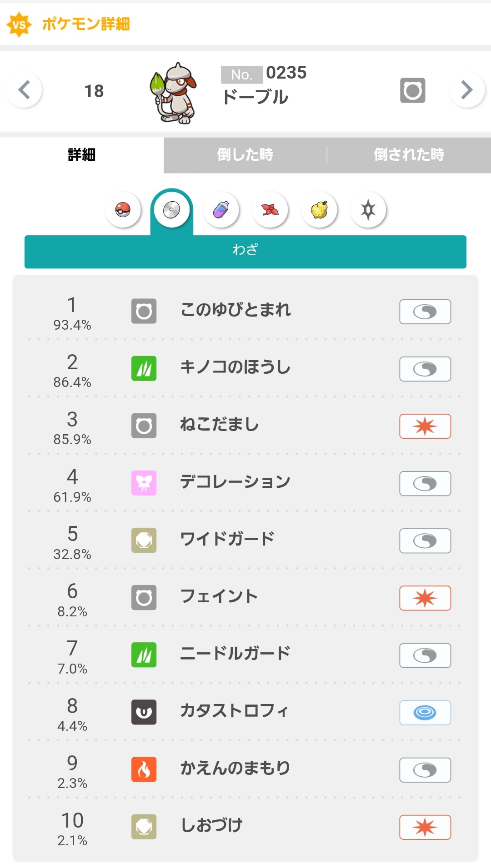Switch to the 倒された時 tab
Viewport: 491px width, 868px height.
click(409, 155)
